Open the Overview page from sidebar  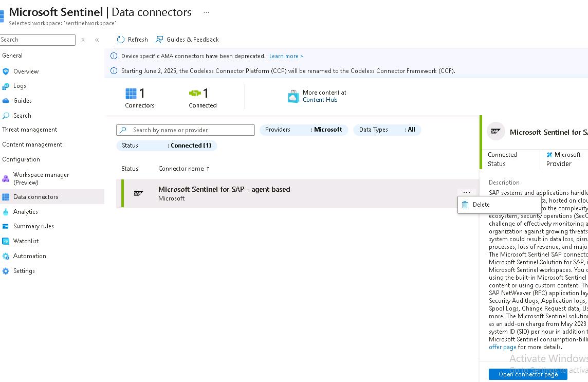click(26, 71)
